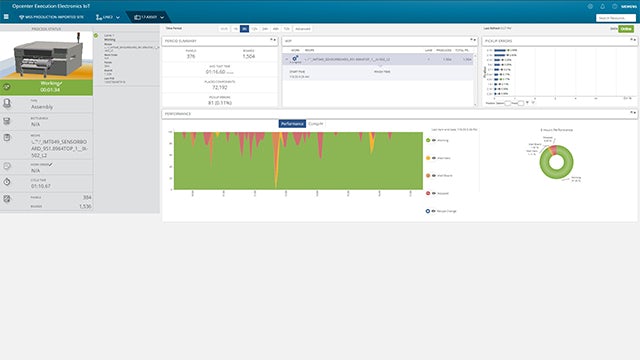Click the green lane status check icon
Image resolution: width=640 pixels, height=360 pixels.
(96, 36)
